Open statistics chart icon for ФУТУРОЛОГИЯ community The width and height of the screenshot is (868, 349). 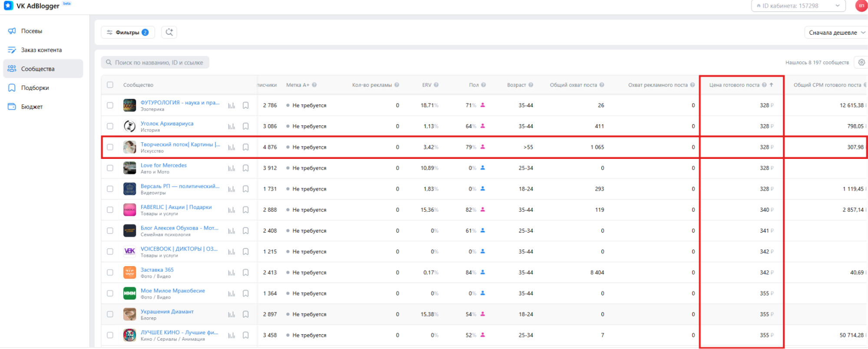coord(231,105)
